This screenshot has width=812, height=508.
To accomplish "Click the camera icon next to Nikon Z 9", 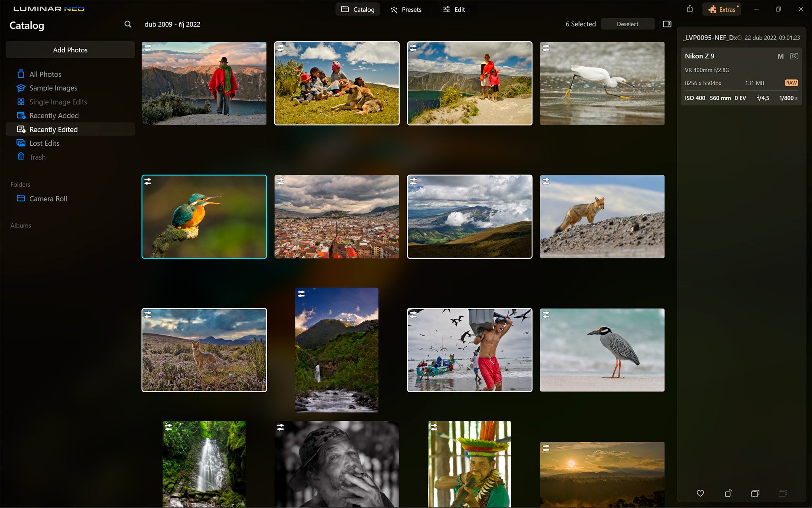I will point(794,56).
